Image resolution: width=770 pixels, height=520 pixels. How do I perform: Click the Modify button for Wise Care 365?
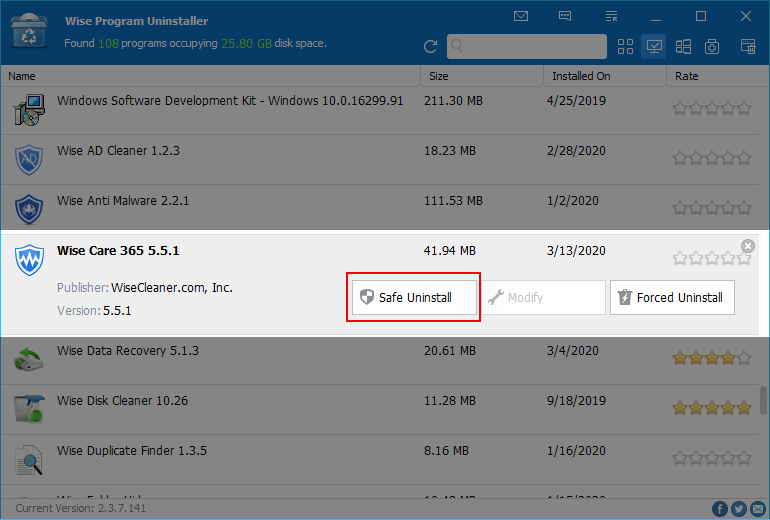(543, 298)
